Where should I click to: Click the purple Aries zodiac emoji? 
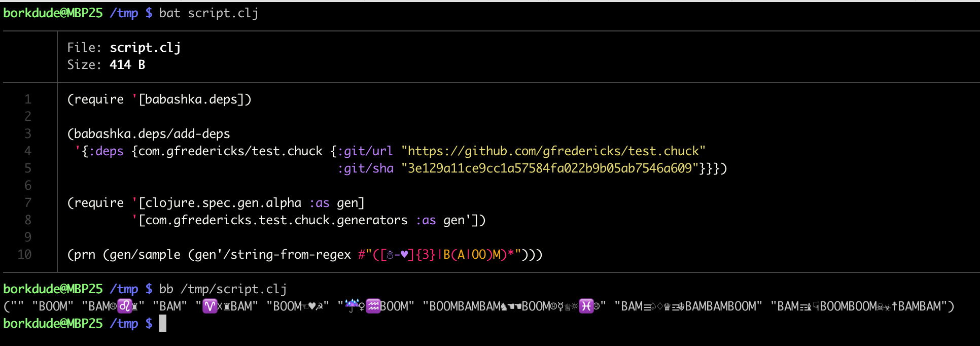(x=209, y=306)
